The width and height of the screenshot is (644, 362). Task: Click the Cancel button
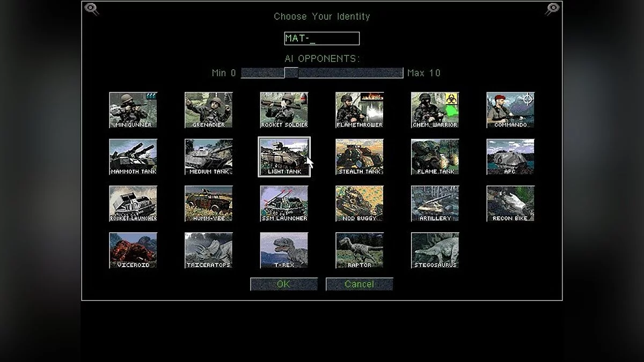coord(360,284)
